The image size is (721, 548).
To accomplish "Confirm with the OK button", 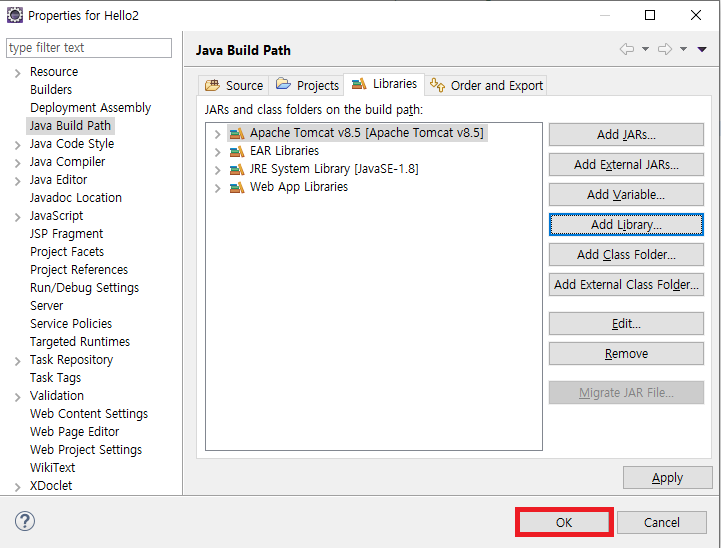I will click(x=564, y=522).
